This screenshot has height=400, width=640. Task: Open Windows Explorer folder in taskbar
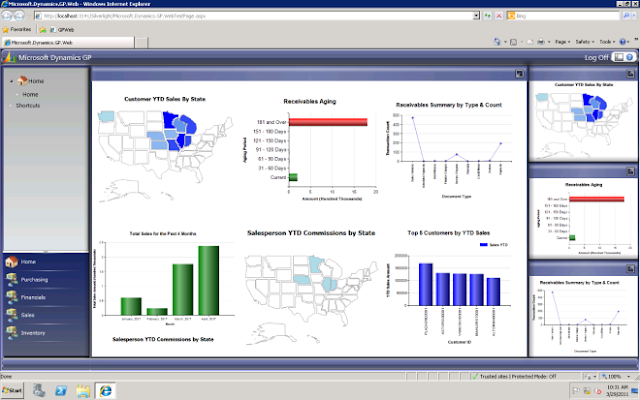point(83,391)
